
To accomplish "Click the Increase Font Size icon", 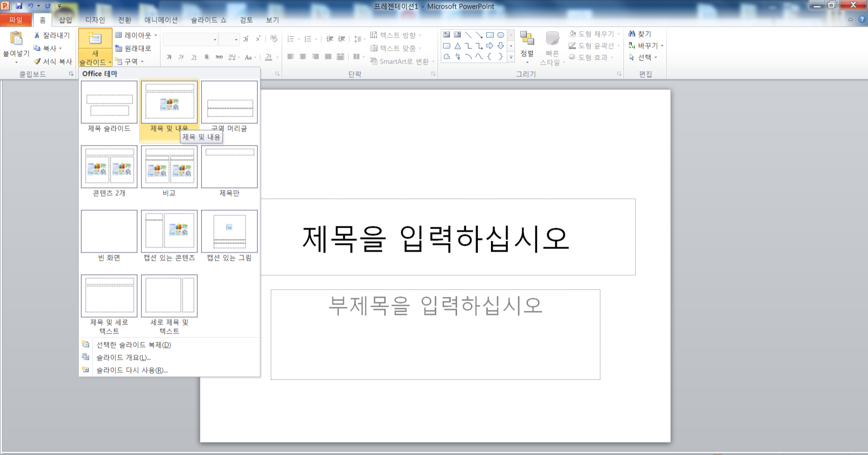I will coord(246,39).
